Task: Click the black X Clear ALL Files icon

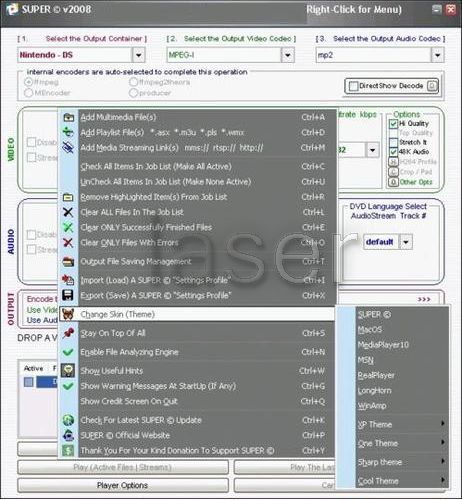Action: click(x=68, y=212)
